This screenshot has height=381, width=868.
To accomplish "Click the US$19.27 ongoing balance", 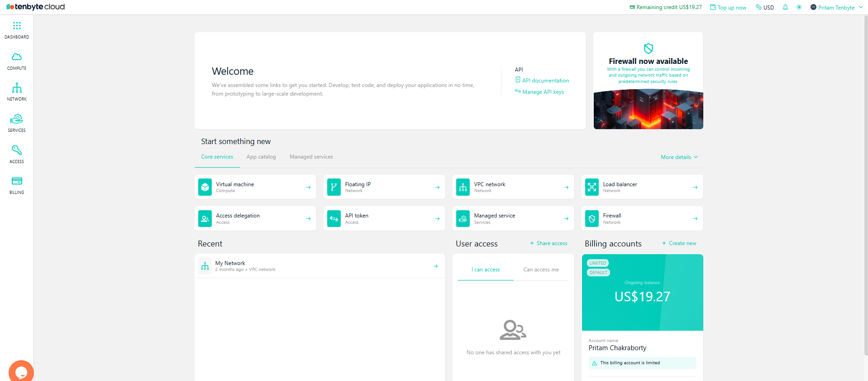I will tap(642, 297).
